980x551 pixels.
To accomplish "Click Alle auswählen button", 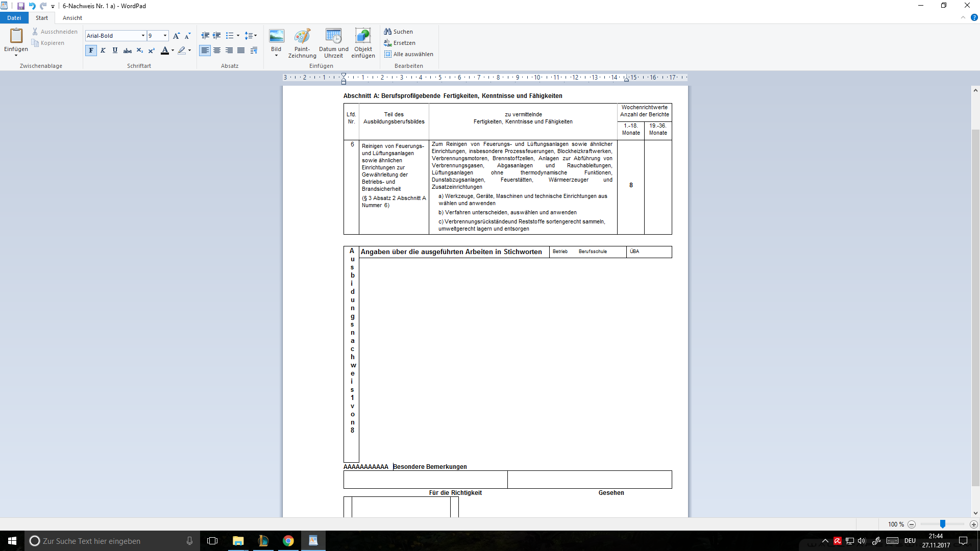I will 408,54.
